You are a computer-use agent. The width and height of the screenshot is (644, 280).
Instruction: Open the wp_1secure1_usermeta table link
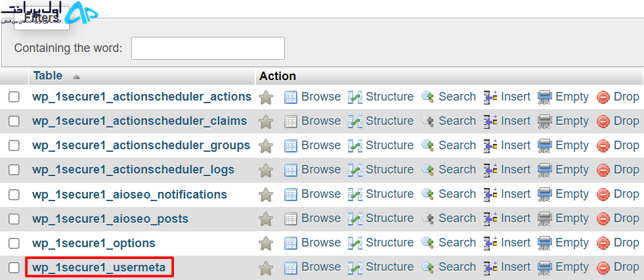[x=99, y=268]
